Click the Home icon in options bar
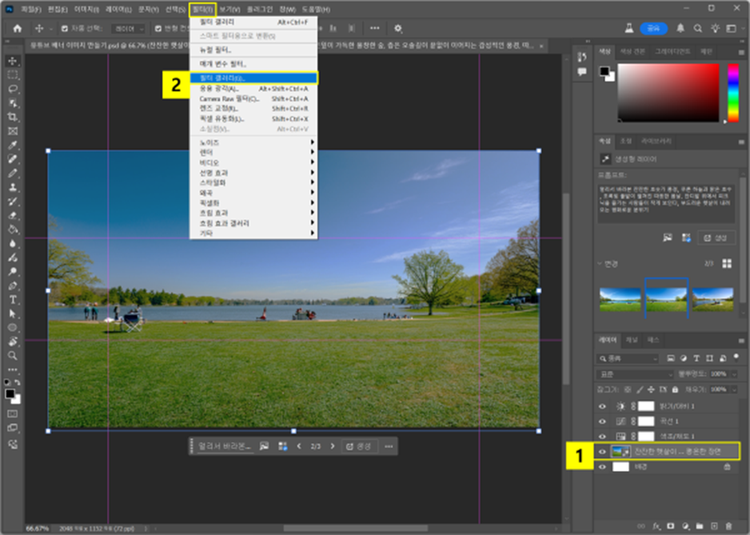This screenshot has width=750, height=535. [x=17, y=28]
